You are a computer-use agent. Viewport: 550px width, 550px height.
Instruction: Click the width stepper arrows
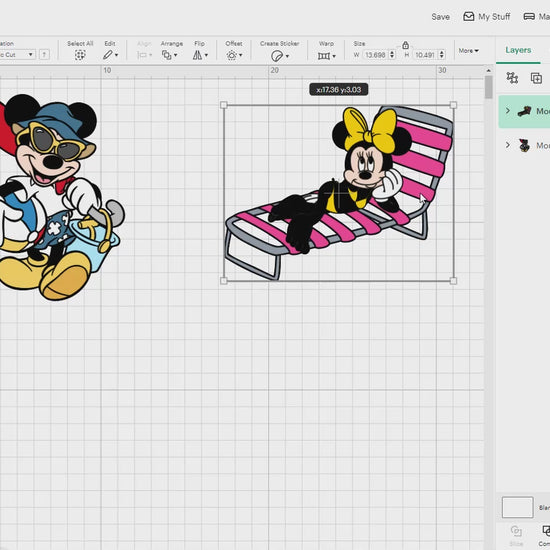(x=392, y=55)
